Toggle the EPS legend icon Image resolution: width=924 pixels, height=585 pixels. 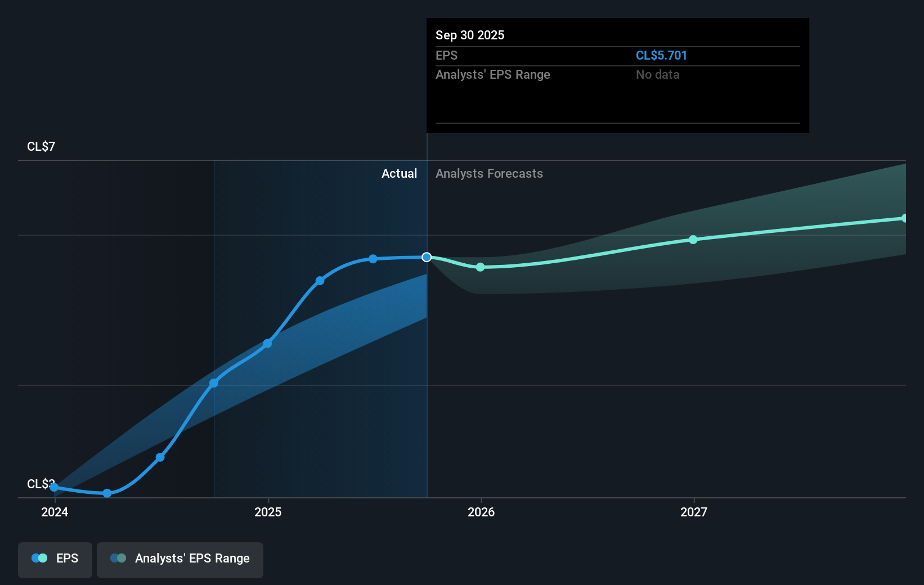coord(38,558)
